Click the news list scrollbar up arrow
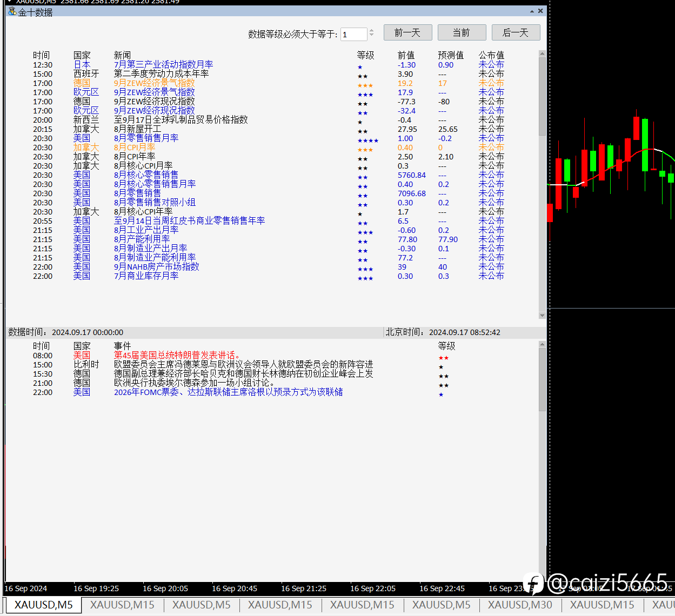675x616 pixels. 542,54
